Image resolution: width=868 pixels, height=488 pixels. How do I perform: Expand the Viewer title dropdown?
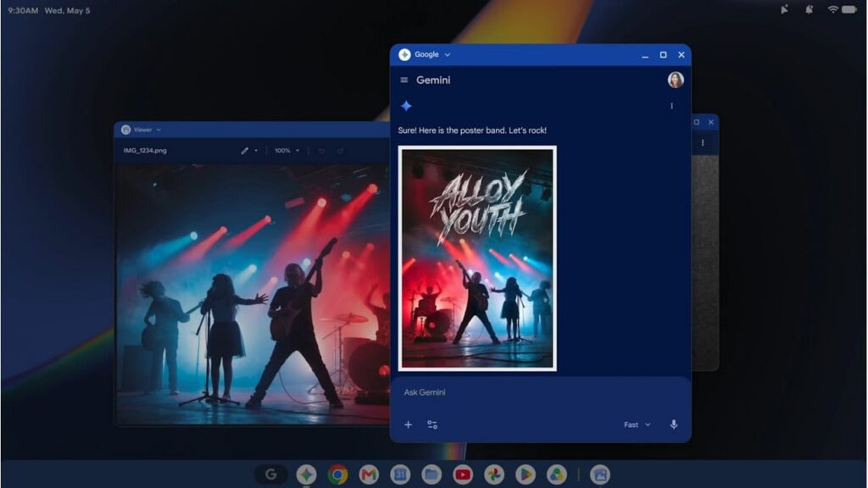(x=159, y=130)
